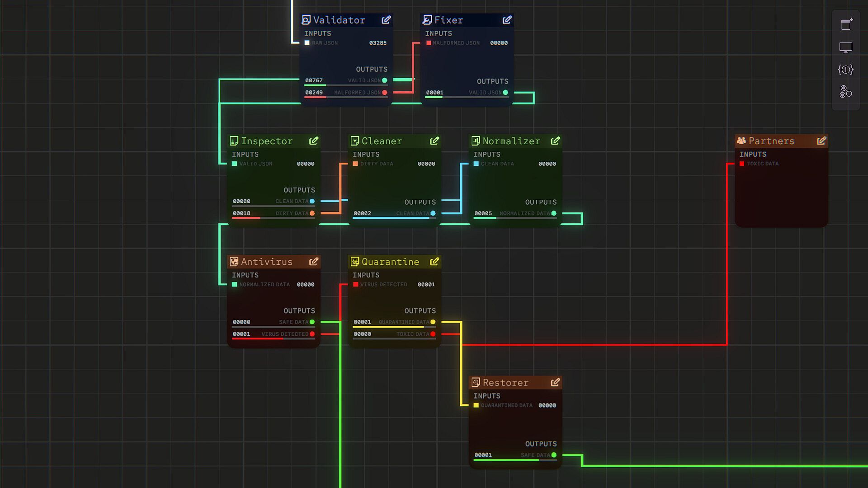Viewport: 868px width, 488px height.
Task: Edit the Fixer node
Action: (x=507, y=20)
